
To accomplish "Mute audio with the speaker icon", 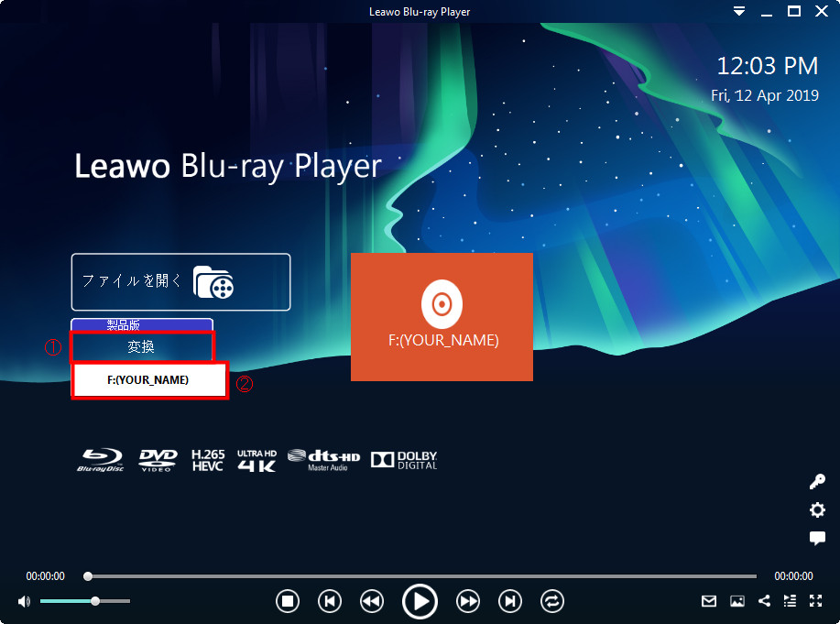I will pyautogui.click(x=24, y=601).
